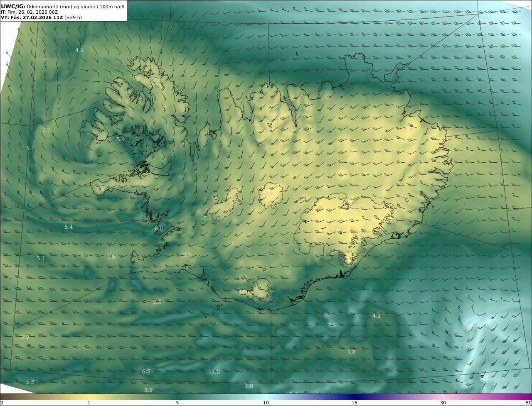Click the map value "2.2"
The width and height of the screenshot is (532, 406).
click(140, 182)
